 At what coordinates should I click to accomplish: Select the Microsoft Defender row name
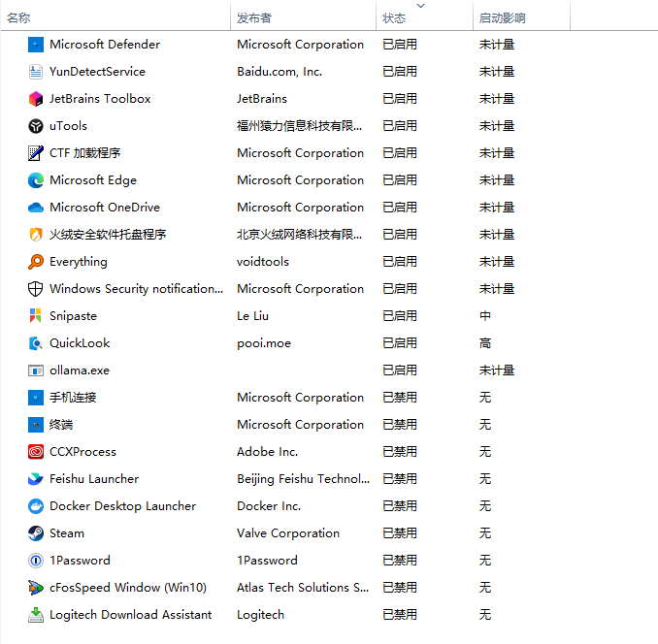pyautogui.click(x=105, y=45)
